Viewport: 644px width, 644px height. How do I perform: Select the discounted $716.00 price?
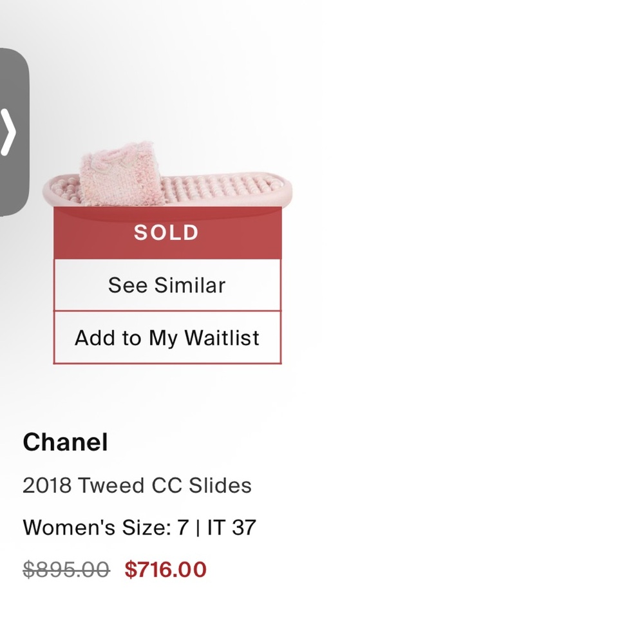[x=165, y=569]
